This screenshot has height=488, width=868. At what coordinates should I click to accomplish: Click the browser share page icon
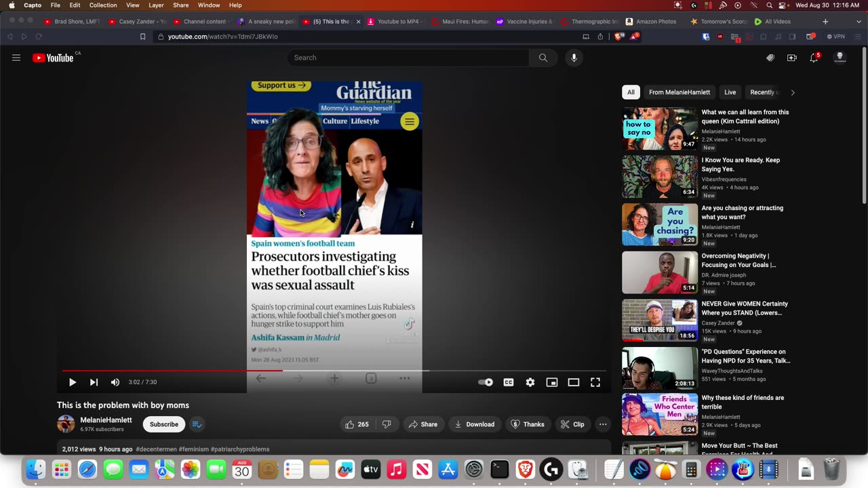[600, 37]
